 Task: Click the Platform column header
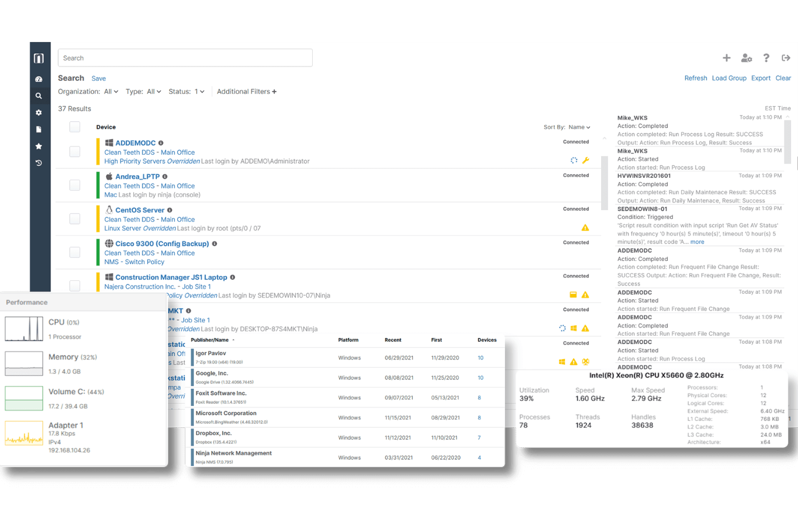point(348,340)
